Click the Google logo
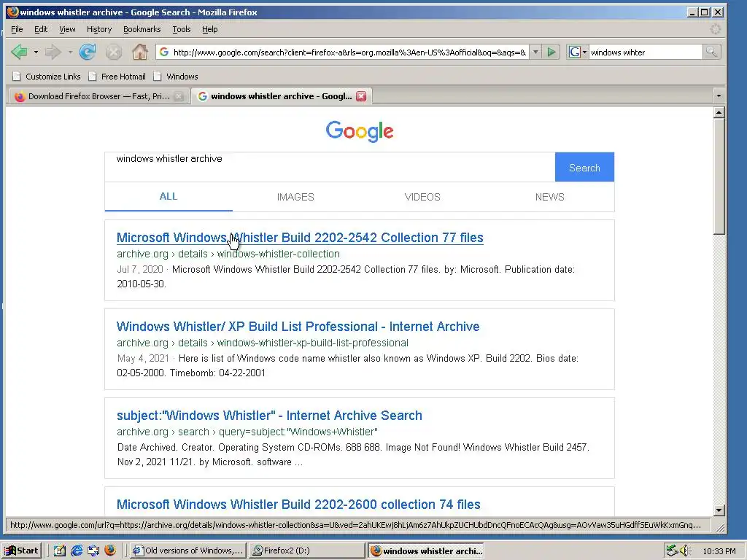Viewport: 747px width, 560px height. (x=360, y=131)
